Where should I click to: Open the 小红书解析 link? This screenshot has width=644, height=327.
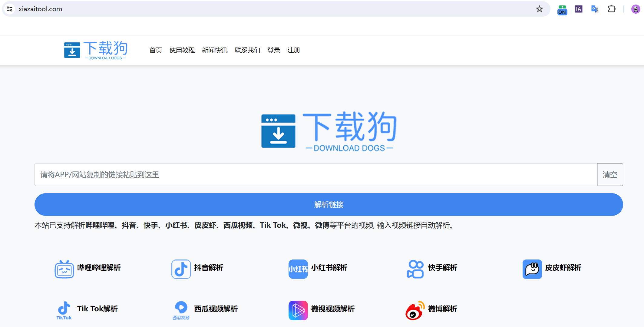tap(329, 268)
